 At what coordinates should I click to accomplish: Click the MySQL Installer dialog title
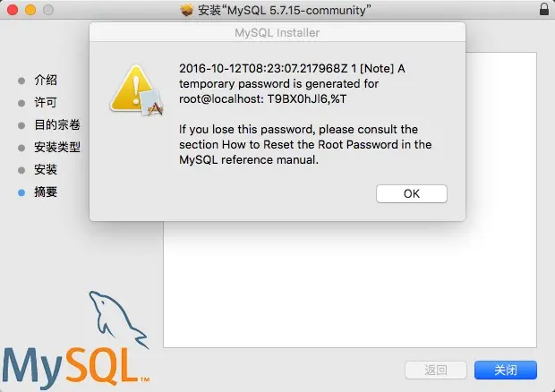[277, 32]
